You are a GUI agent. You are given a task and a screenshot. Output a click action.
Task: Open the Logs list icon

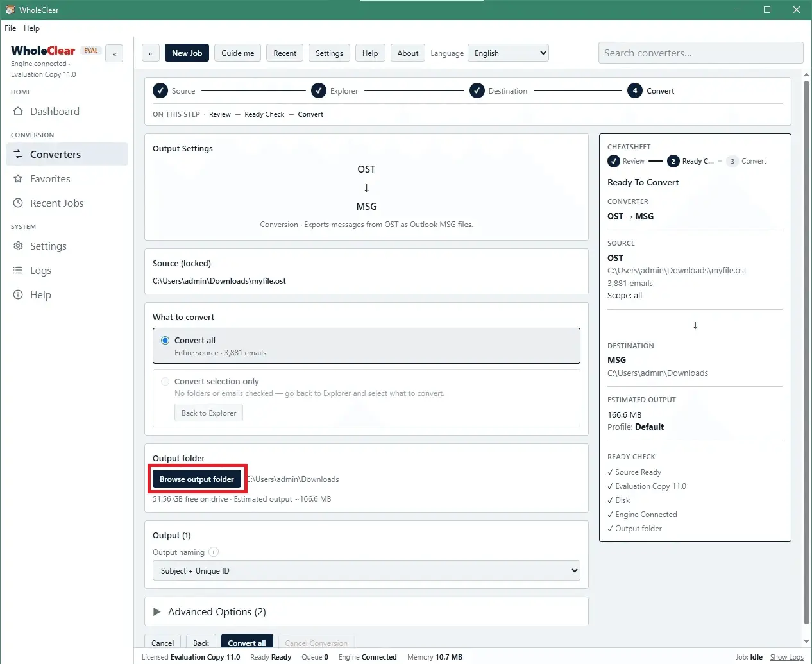coord(18,271)
